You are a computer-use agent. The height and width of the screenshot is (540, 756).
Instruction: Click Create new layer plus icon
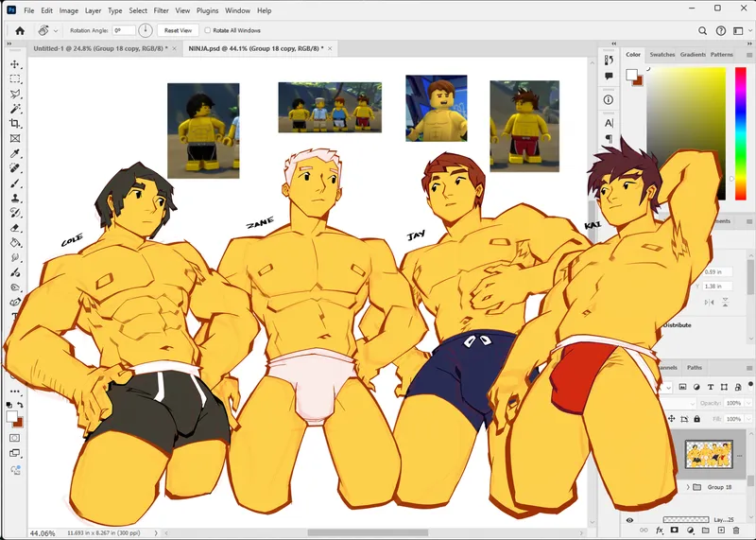[721, 531]
